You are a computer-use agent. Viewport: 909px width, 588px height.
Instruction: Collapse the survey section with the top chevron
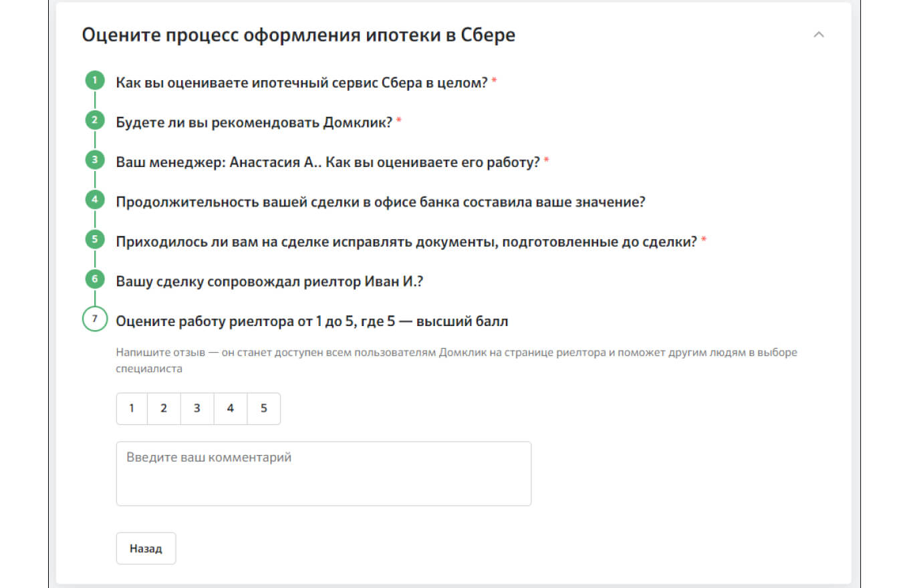click(x=818, y=35)
